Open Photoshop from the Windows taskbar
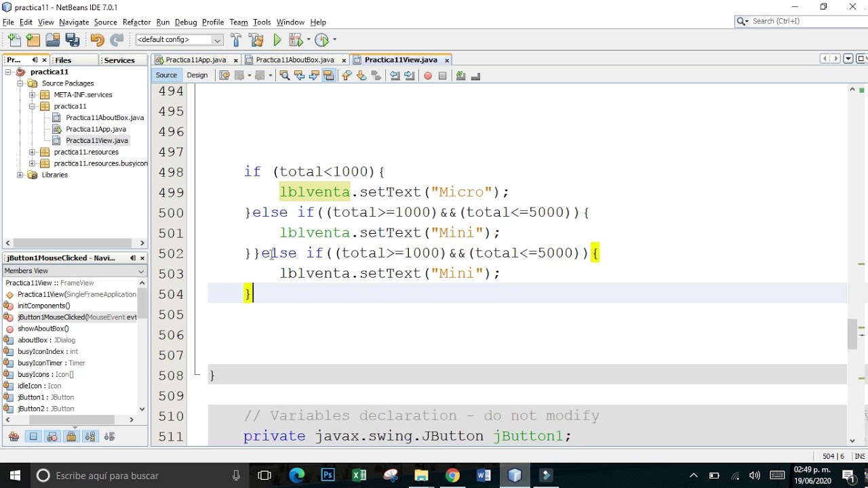Screen dimensions: 868x488 (328, 475)
